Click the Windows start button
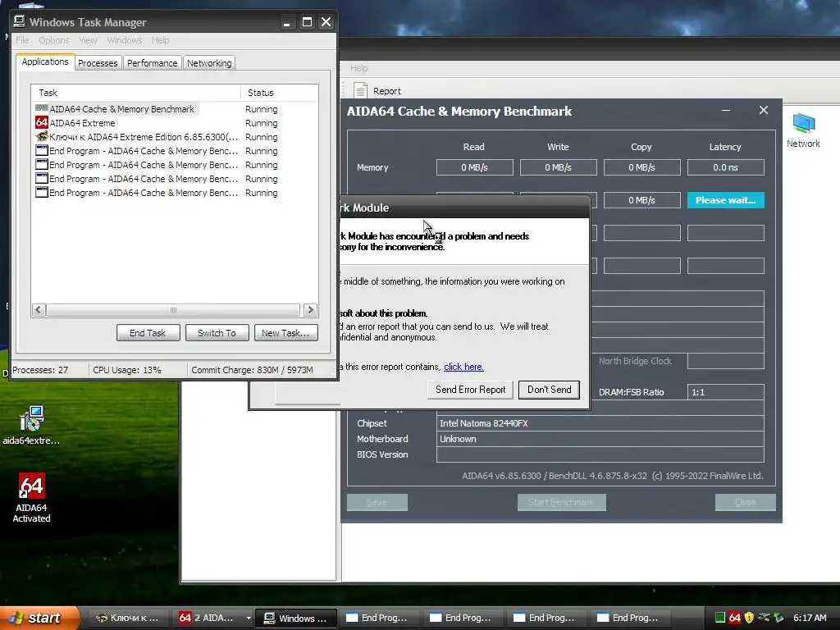 pyautogui.click(x=39, y=618)
